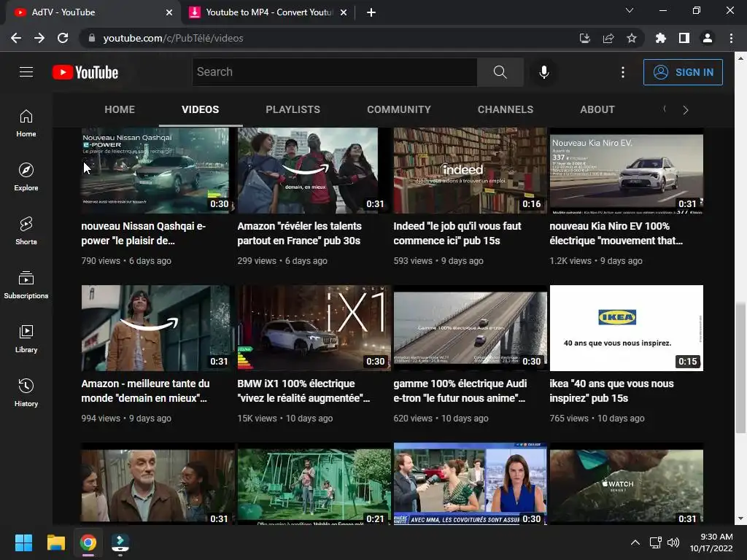Open File Explorer from taskbar
This screenshot has width=747, height=560.
pos(55,542)
